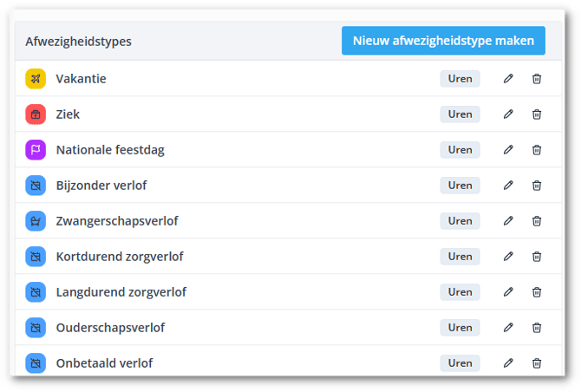581x392 pixels.
Task: Edit the Nationale feestdag entry
Action: (x=508, y=150)
